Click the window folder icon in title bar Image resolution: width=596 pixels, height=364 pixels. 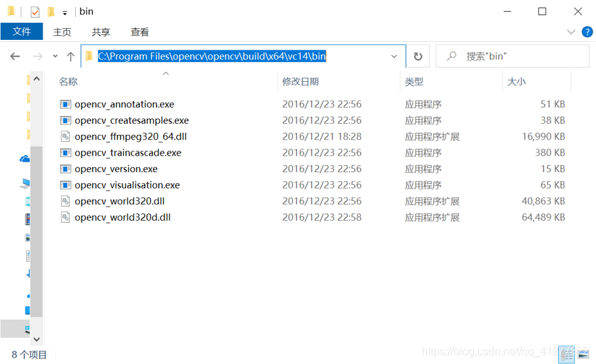tap(12, 12)
